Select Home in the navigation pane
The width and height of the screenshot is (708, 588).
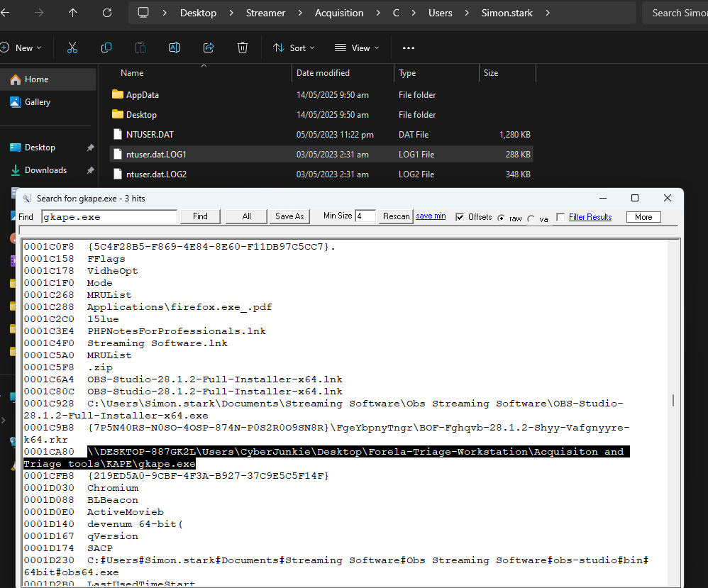pos(36,79)
